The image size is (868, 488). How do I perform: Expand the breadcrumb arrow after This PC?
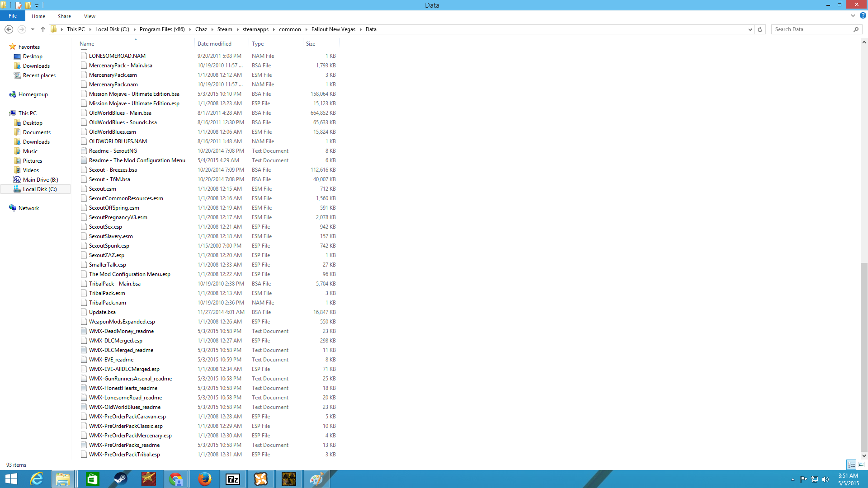pos(90,29)
